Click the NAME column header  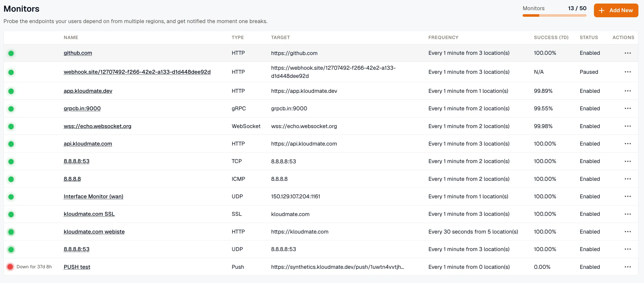tap(71, 38)
